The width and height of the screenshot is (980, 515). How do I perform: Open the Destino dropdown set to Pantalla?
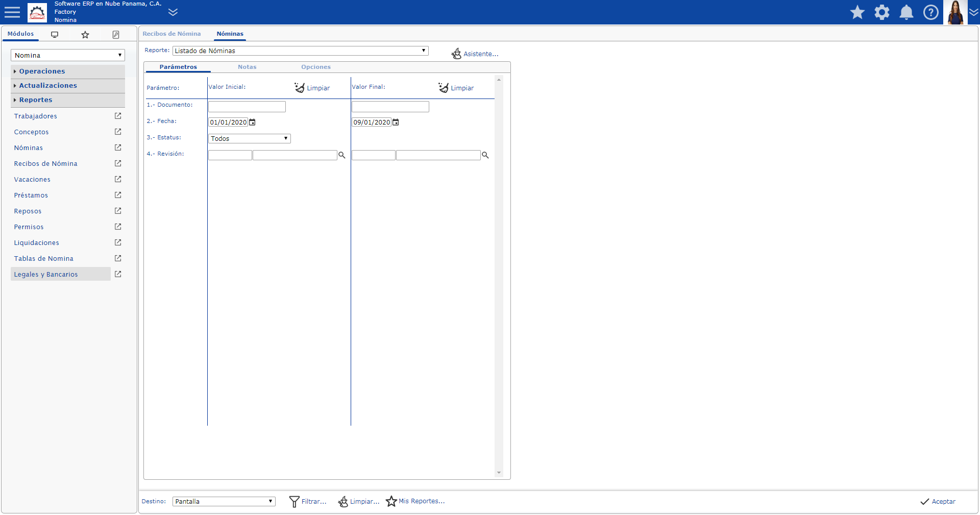coord(224,502)
